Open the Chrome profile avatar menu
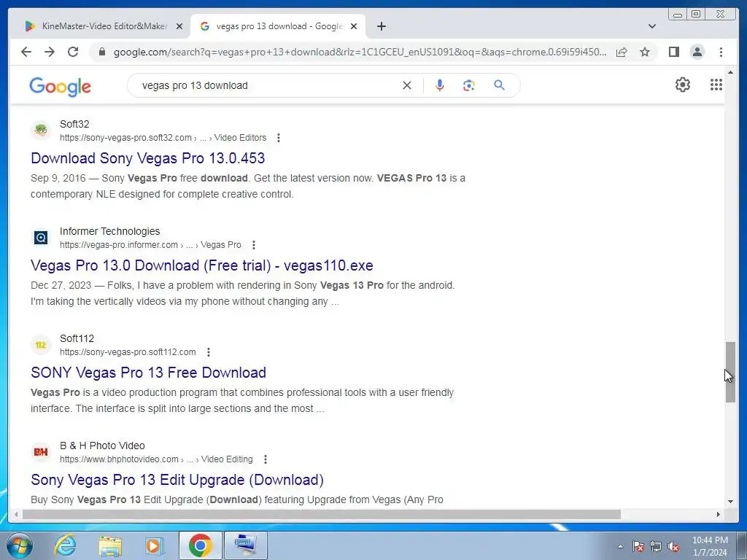This screenshot has height=560, width=747. pyautogui.click(x=697, y=52)
